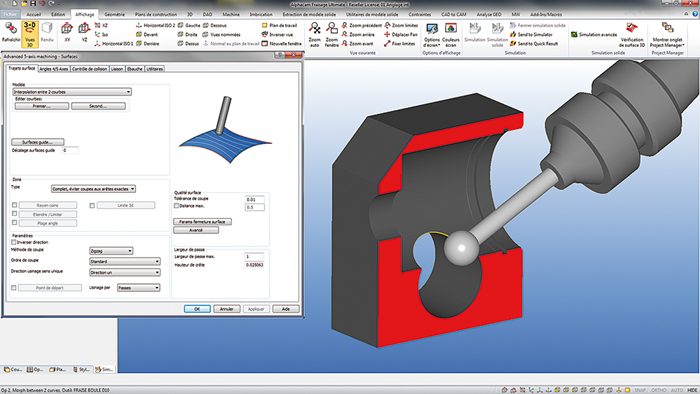The height and width of the screenshot is (394, 700).
Task: Open the Modèle interpolation dropdown
Action: pos(72,92)
